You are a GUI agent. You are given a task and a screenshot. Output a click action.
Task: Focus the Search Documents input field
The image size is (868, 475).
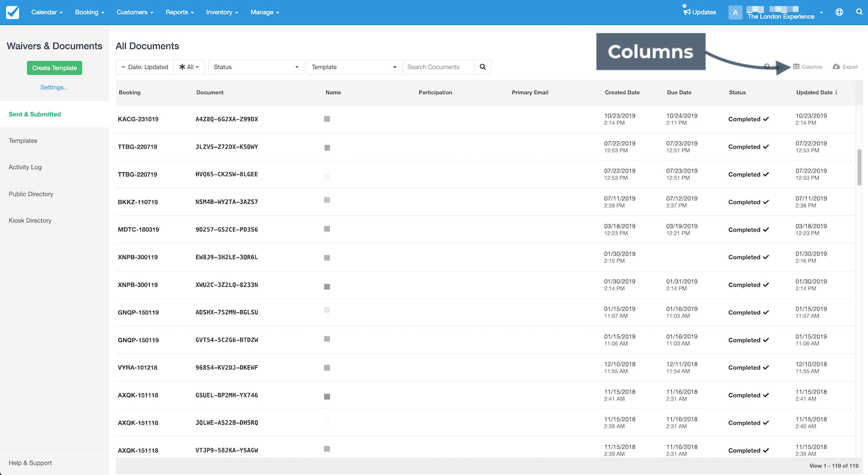click(439, 67)
